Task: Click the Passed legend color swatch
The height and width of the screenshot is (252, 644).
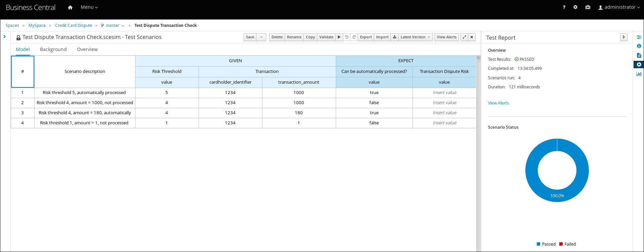Action: click(538, 244)
